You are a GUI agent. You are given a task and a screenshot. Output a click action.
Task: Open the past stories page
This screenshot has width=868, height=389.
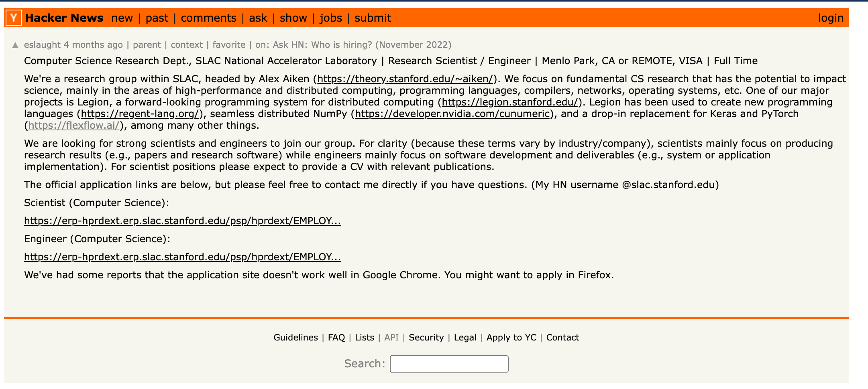157,18
